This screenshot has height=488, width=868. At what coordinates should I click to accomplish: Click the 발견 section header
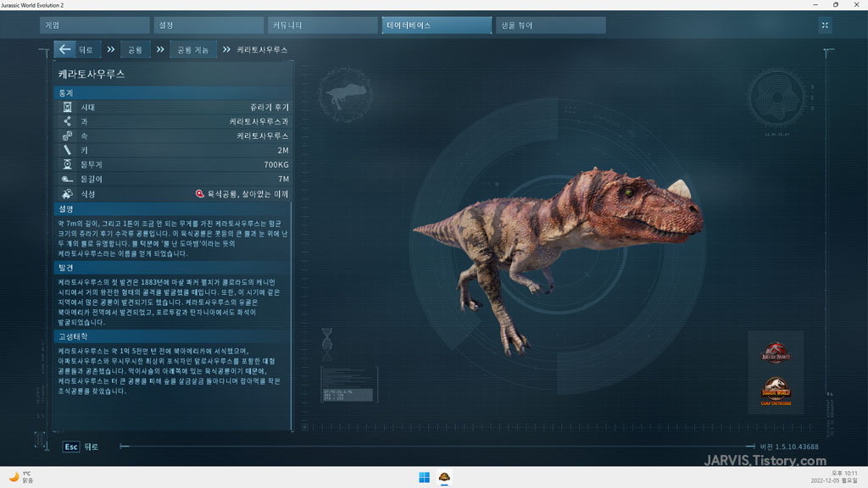173,268
